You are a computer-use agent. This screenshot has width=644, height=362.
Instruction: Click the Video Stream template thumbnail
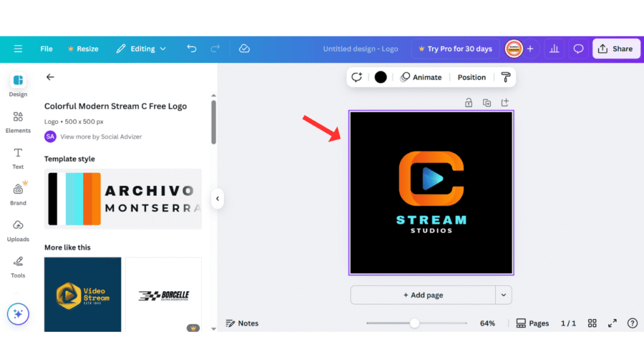coord(82,294)
